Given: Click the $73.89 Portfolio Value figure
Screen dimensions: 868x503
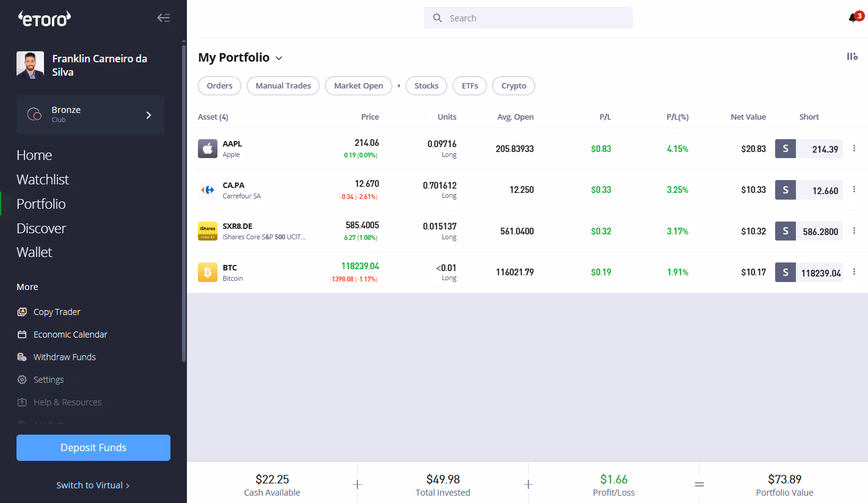Looking at the screenshot, I should [785, 480].
